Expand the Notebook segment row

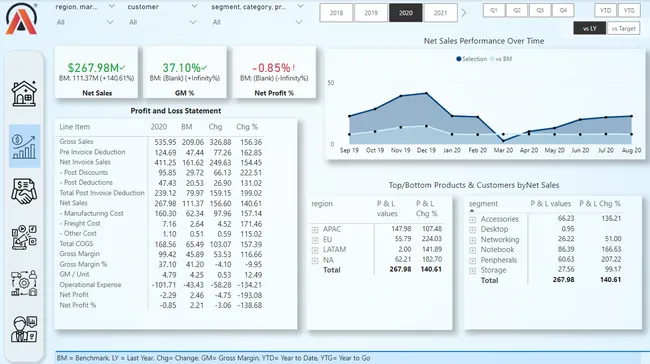pos(472,250)
